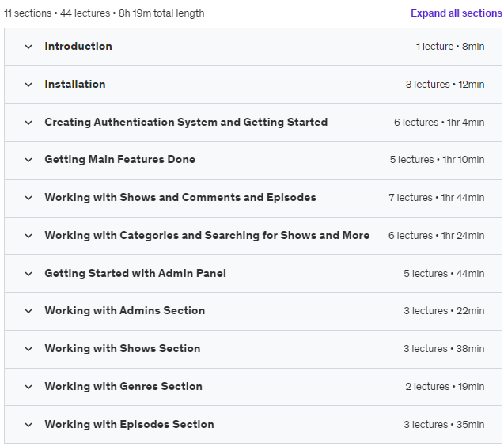Screen dimensions: 504x447
Task: Expand Working with Shows Section chevron
Action: coord(28,349)
